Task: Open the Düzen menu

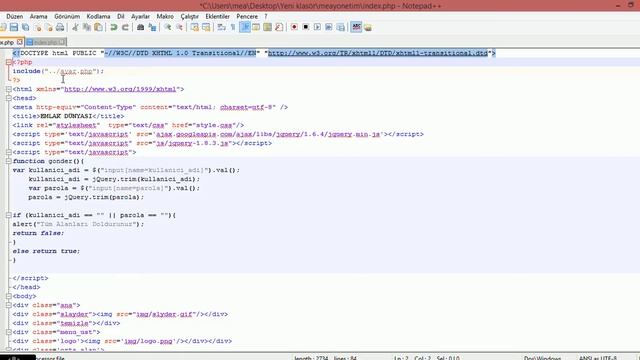Action: click(x=15, y=16)
